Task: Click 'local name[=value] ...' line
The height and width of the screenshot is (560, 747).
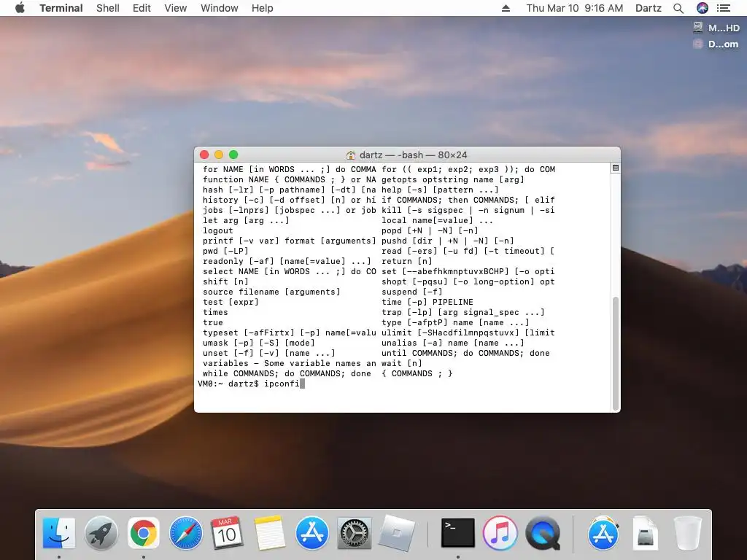Action: pos(438,220)
